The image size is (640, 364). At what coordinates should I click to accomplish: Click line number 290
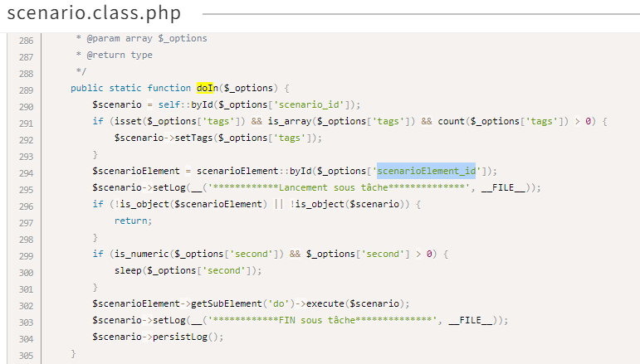point(26,107)
